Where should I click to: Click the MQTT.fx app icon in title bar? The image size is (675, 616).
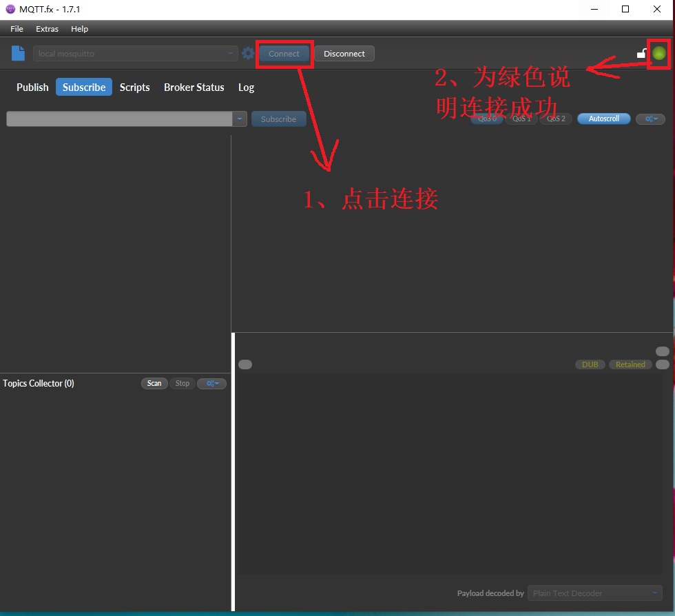[10, 9]
